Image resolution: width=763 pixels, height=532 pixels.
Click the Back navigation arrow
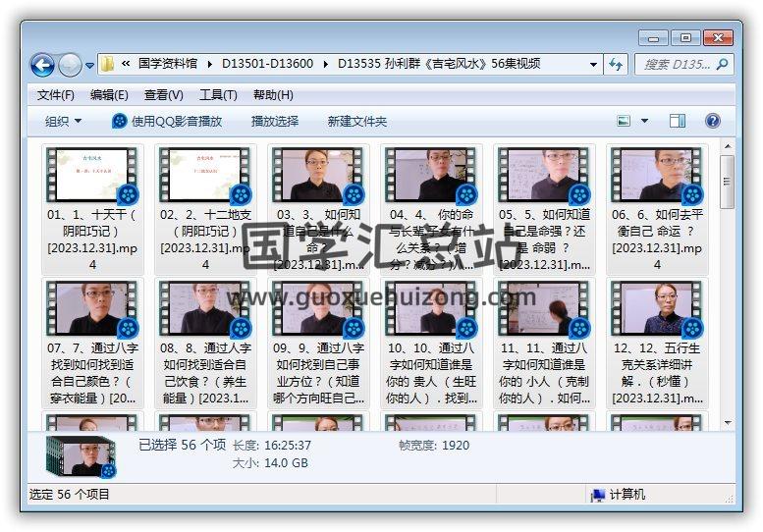42,65
